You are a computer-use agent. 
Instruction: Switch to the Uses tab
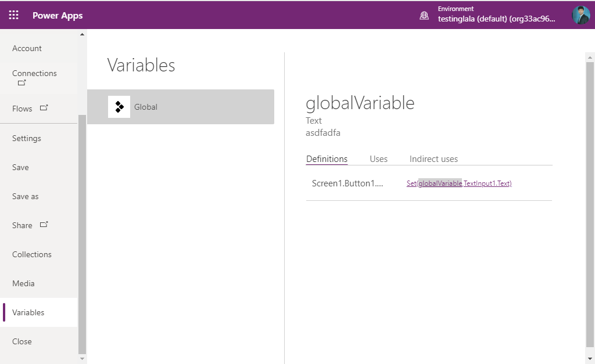[378, 158]
